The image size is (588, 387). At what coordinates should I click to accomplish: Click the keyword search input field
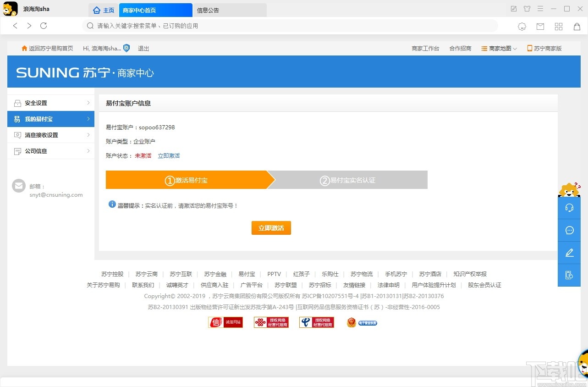pos(275,26)
